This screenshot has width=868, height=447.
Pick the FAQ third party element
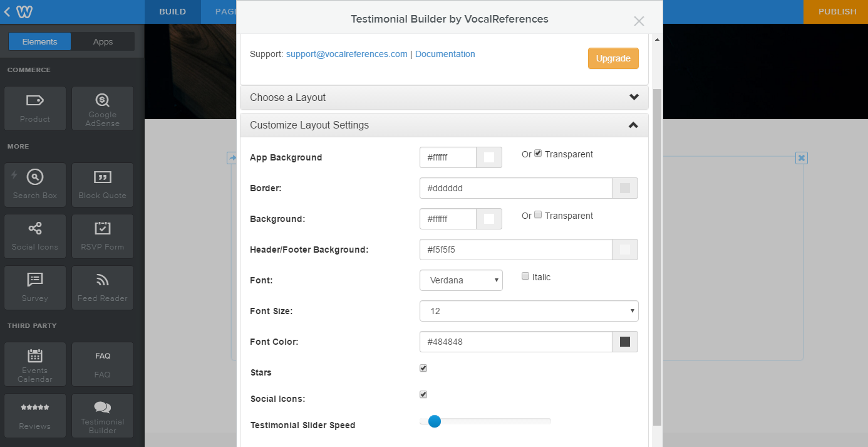pyautogui.click(x=103, y=364)
